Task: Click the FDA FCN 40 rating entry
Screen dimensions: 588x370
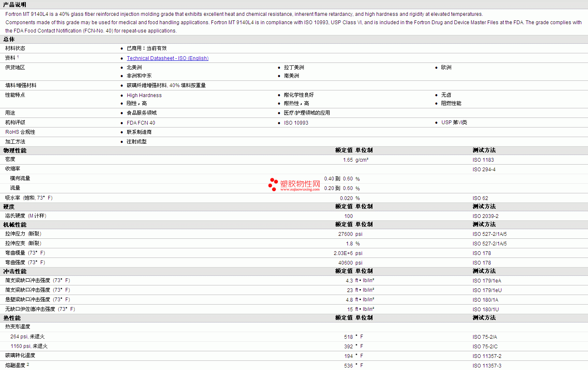Action: (x=141, y=123)
